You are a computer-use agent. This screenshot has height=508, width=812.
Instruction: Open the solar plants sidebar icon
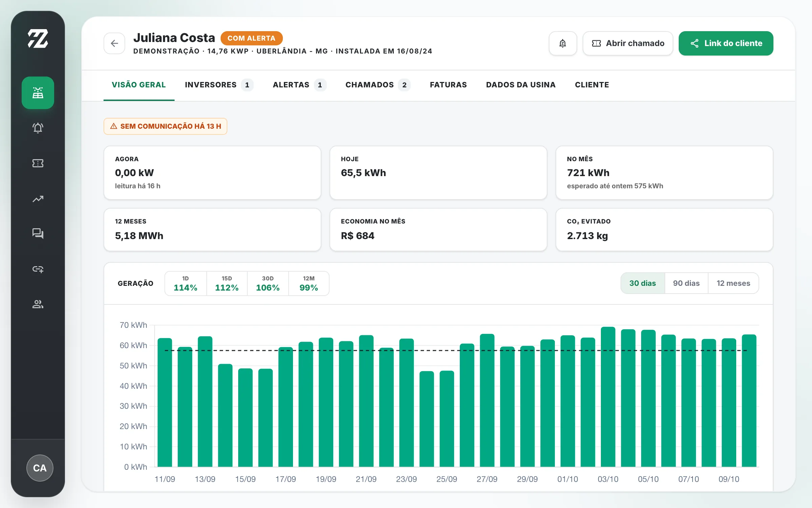pyautogui.click(x=38, y=93)
